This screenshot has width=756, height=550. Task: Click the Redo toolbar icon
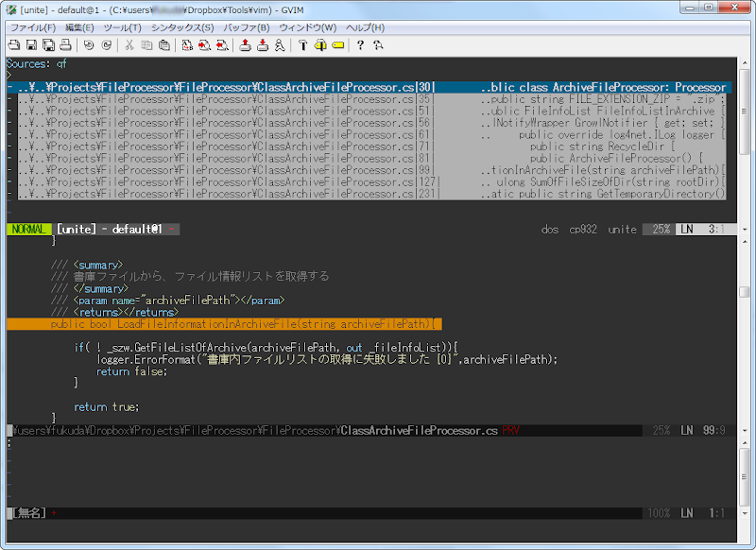tap(107, 45)
